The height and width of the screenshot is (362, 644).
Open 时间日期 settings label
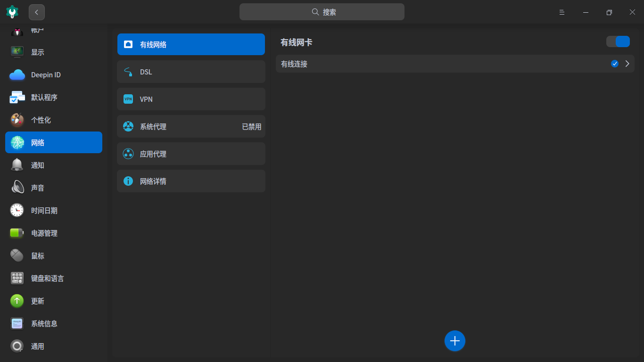(x=44, y=211)
